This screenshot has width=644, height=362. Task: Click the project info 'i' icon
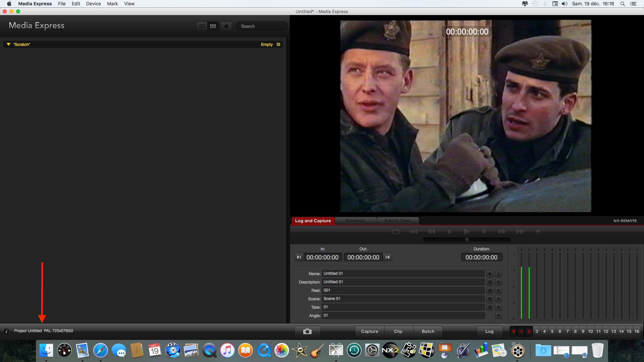tap(6, 331)
